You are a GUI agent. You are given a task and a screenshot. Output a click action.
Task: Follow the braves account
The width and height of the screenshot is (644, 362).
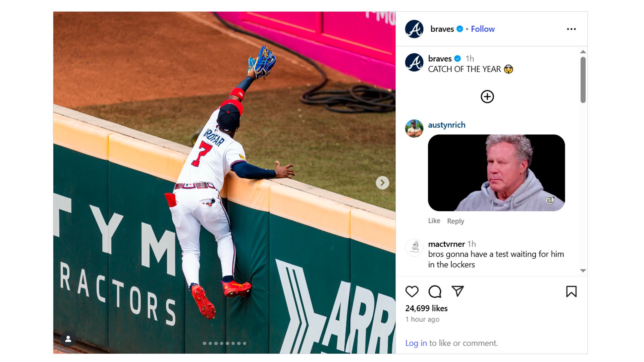pos(483,29)
